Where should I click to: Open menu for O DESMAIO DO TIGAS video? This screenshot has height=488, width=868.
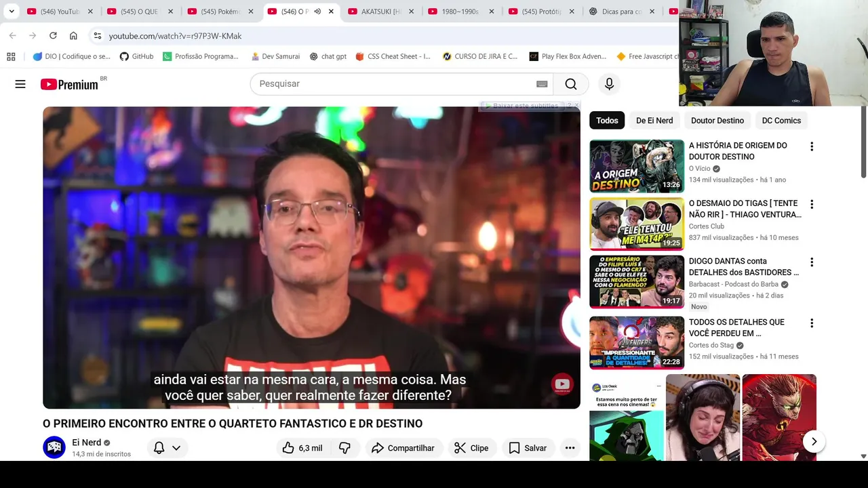click(x=812, y=204)
